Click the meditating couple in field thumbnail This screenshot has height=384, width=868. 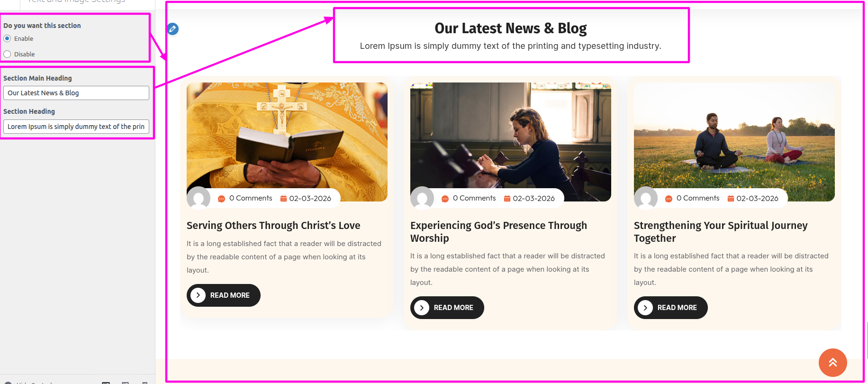pos(734,142)
